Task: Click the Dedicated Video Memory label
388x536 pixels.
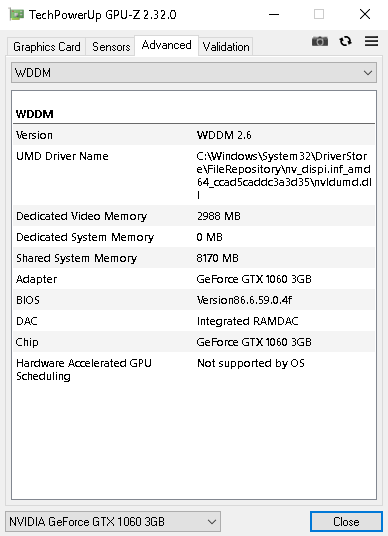Action: coord(81,216)
